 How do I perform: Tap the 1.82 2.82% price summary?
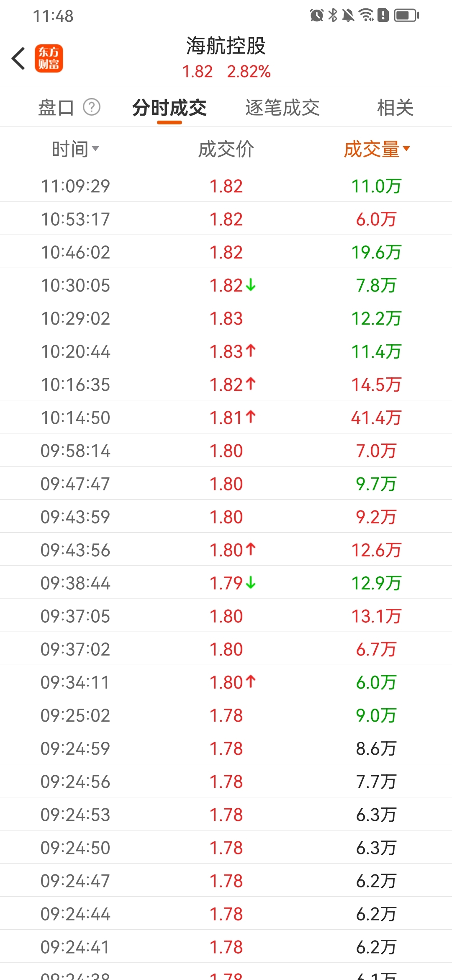click(x=226, y=72)
